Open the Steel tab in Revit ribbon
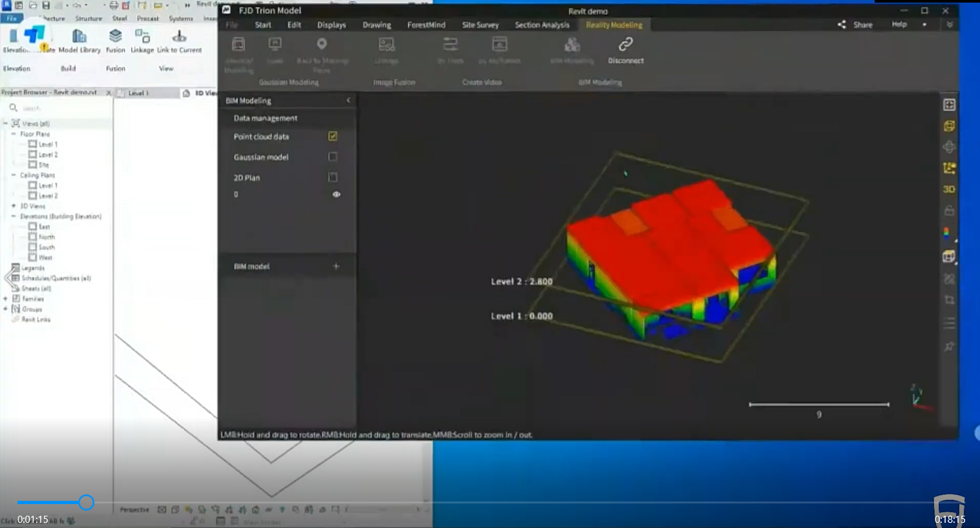 click(x=120, y=19)
